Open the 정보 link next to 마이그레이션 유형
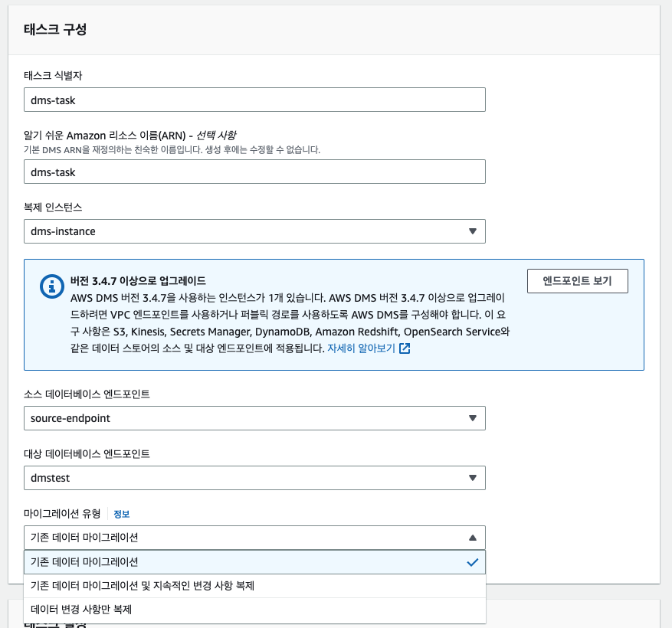 [x=122, y=514]
